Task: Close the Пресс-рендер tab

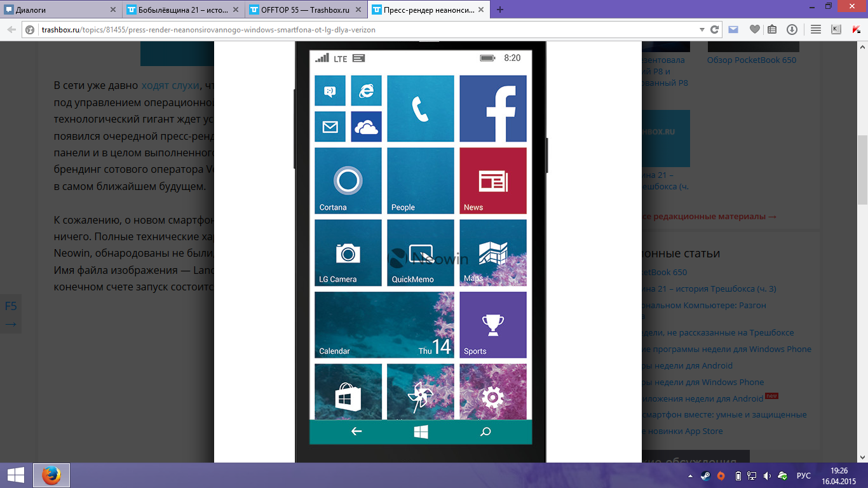Action: pos(482,10)
